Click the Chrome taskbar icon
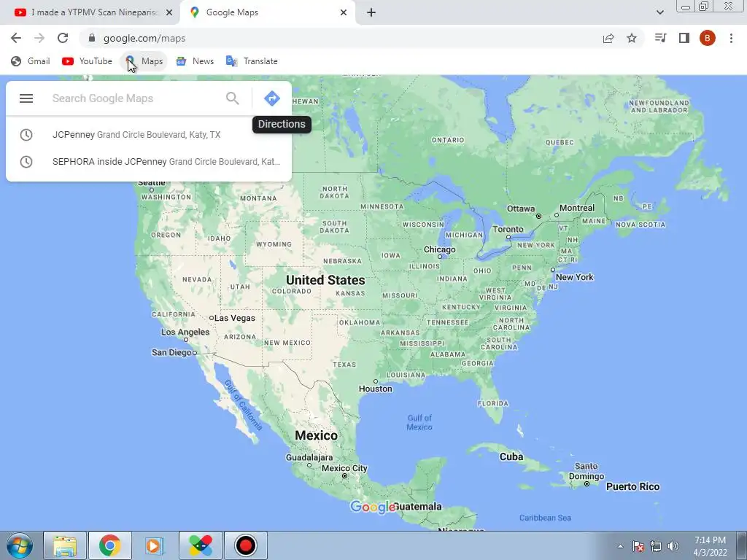This screenshot has width=747, height=560. (110, 545)
